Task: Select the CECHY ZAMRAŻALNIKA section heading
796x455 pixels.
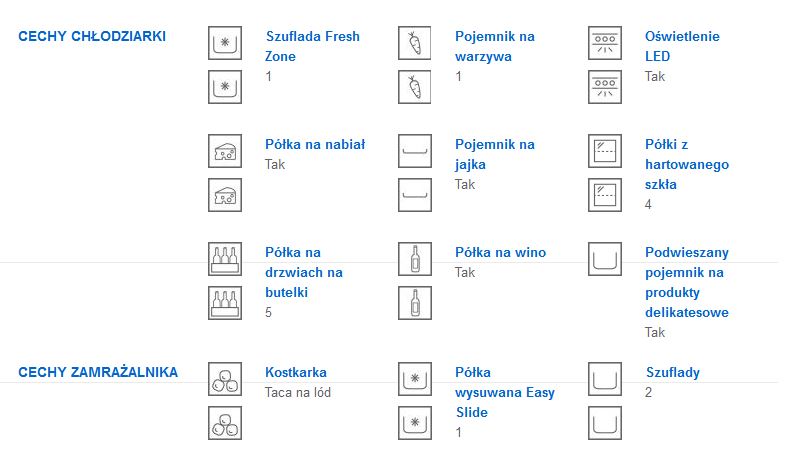Action: coord(98,372)
